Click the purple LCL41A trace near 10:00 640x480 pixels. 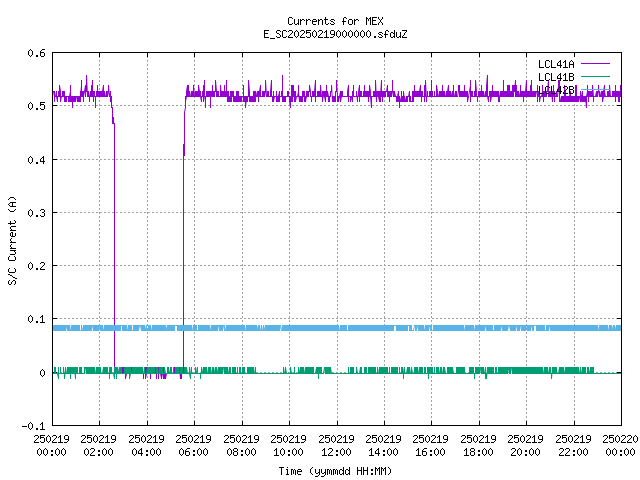click(289, 95)
